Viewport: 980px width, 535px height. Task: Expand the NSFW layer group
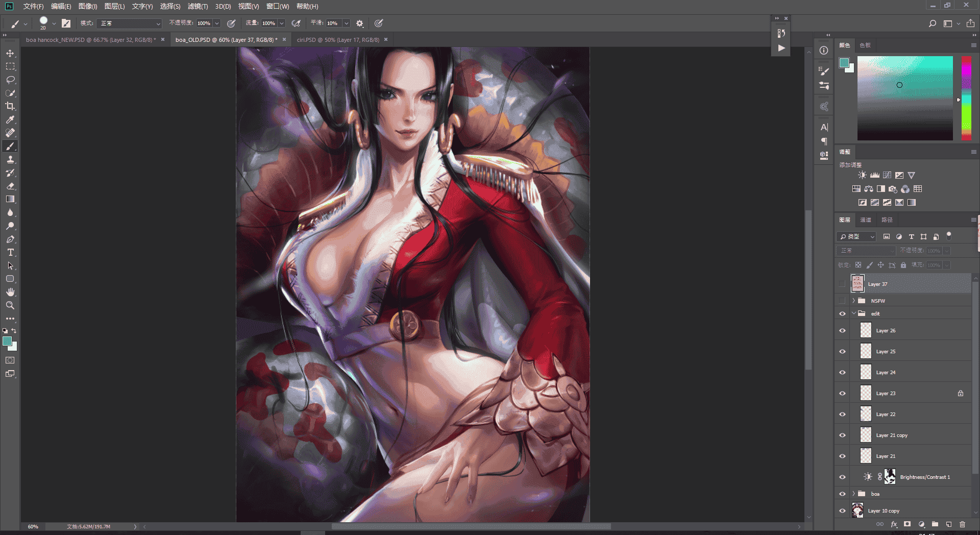pos(853,301)
